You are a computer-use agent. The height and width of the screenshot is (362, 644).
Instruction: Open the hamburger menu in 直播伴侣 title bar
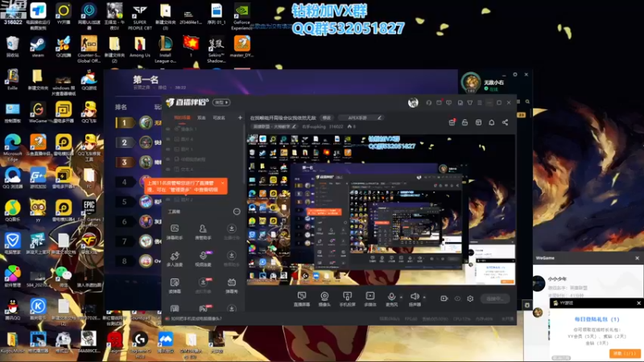tap(479, 103)
